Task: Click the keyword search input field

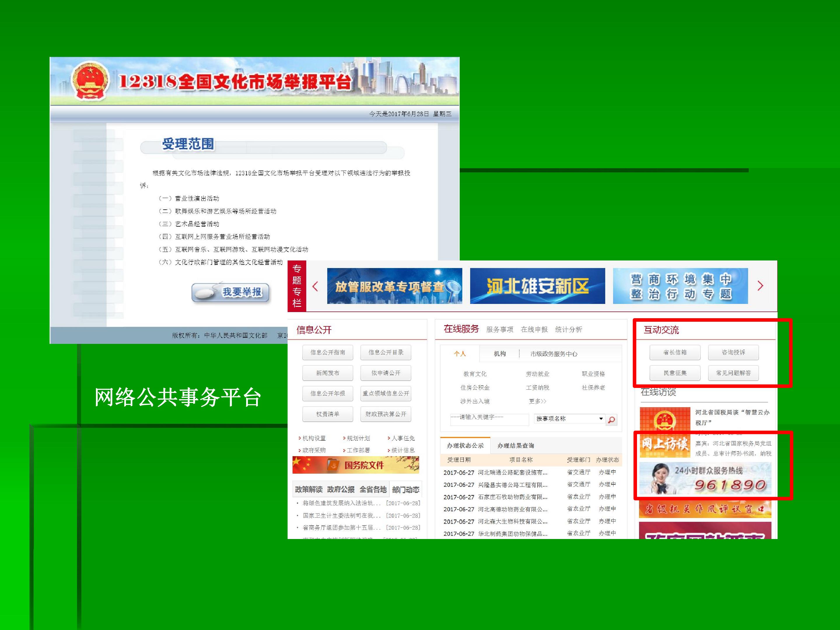Action: coord(489,419)
